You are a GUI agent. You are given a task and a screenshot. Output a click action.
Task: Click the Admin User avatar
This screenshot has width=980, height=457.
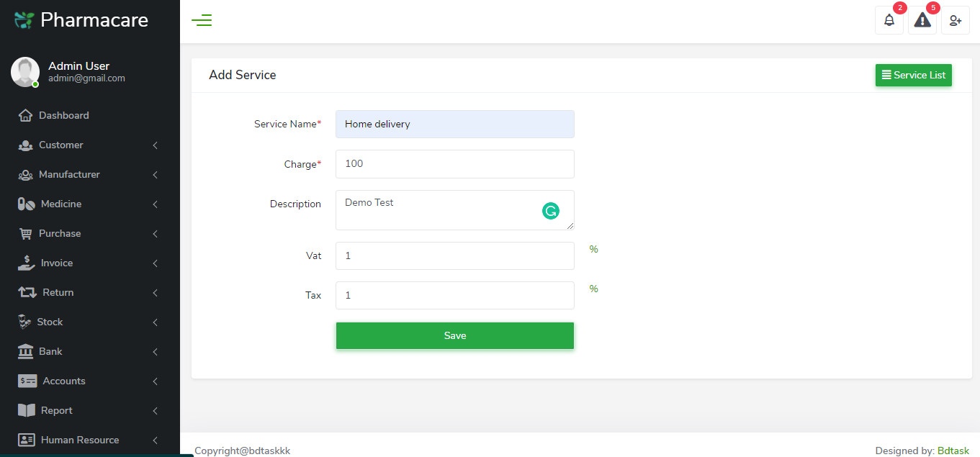coord(25,72)
